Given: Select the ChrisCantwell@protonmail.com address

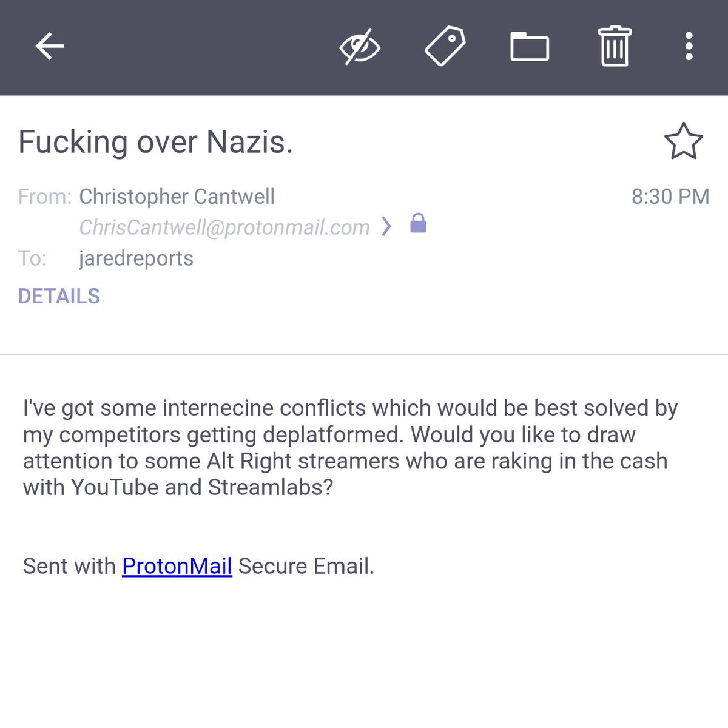Looking at the screenshot, I should point(224,227).
